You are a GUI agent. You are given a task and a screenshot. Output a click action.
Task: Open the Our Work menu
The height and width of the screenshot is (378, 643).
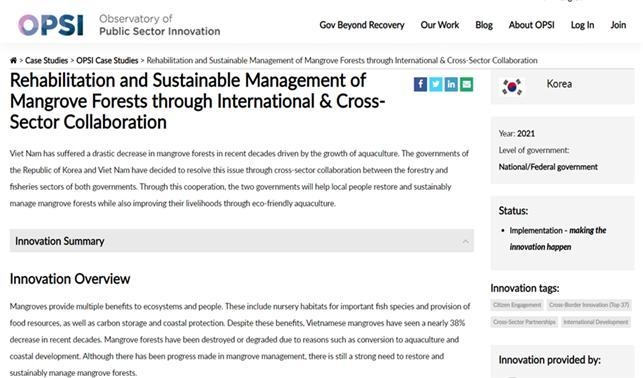pyautogui.click(x=440, y=25)
